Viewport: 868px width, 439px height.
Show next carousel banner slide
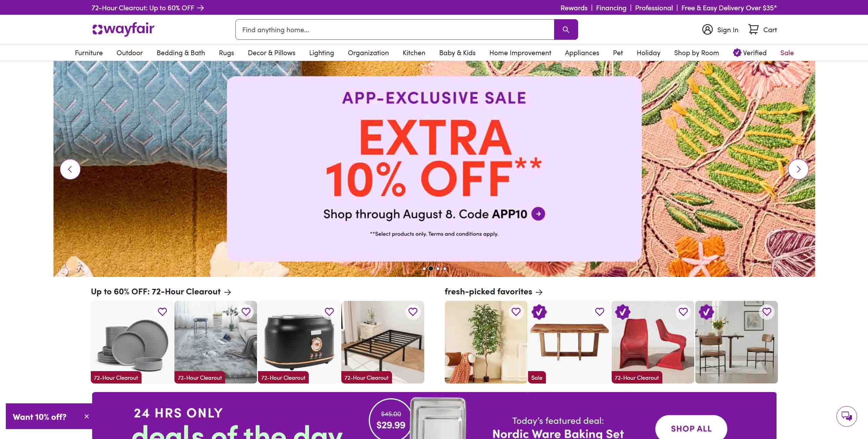pos(798,169)
